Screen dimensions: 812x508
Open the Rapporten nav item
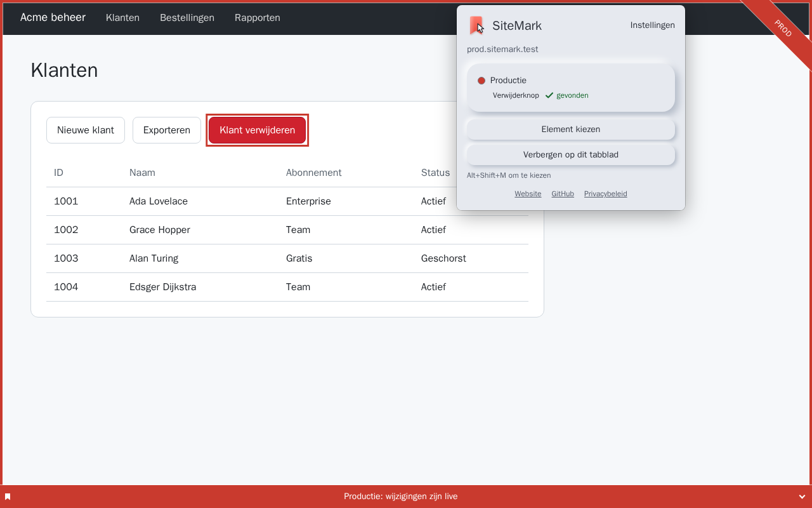[258, 18]
